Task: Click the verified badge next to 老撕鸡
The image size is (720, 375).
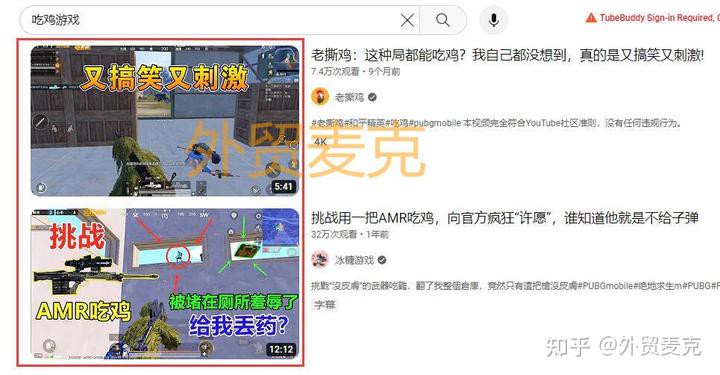Action: tap(372, 97)
